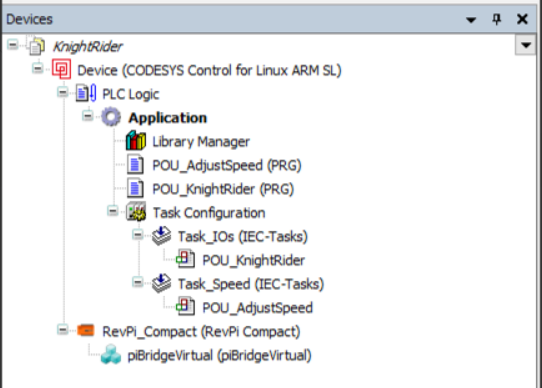Viewport: 542px width, 388px height.
Task: Click the Application gear icon
Action: [x=111, y=117]
